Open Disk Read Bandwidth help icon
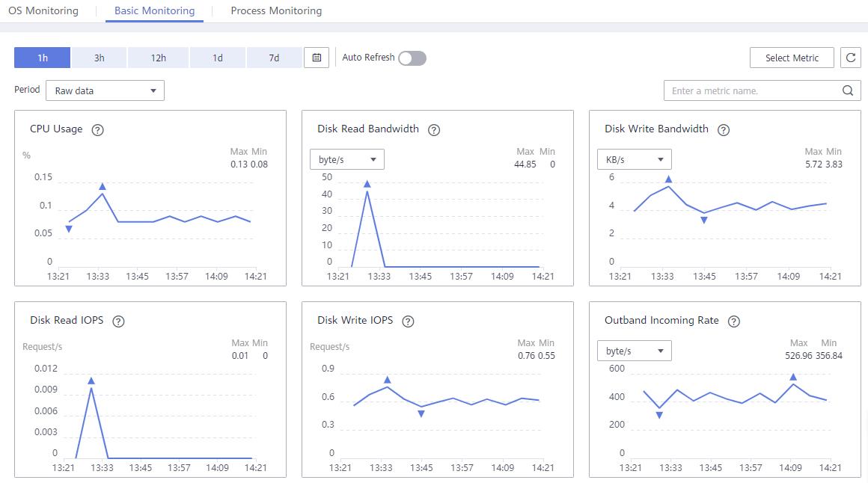Image resolution: width=868 pixels, height=483 pixels. [434, 130]
